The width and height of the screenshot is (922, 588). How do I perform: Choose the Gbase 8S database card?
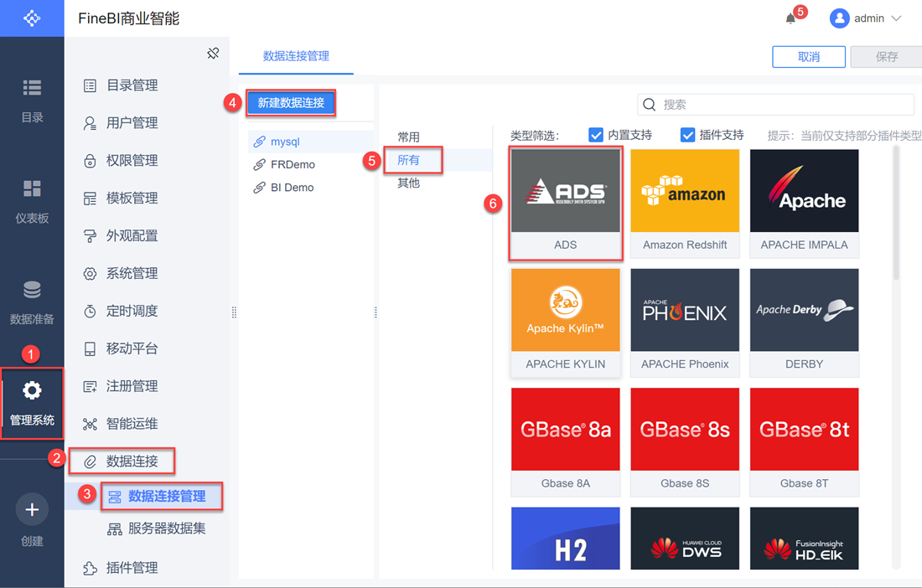[685, 441]
